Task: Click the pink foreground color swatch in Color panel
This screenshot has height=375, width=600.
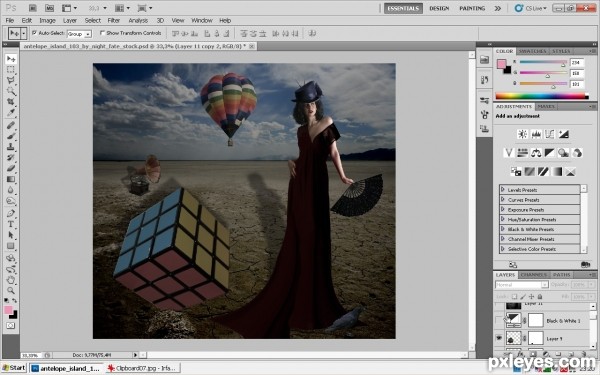Action: tap(501, 64)
